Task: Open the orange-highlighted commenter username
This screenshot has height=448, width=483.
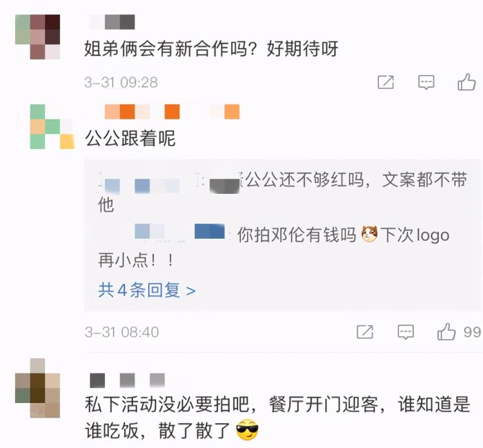Action: pyautogui.click(x=172, y=112)
